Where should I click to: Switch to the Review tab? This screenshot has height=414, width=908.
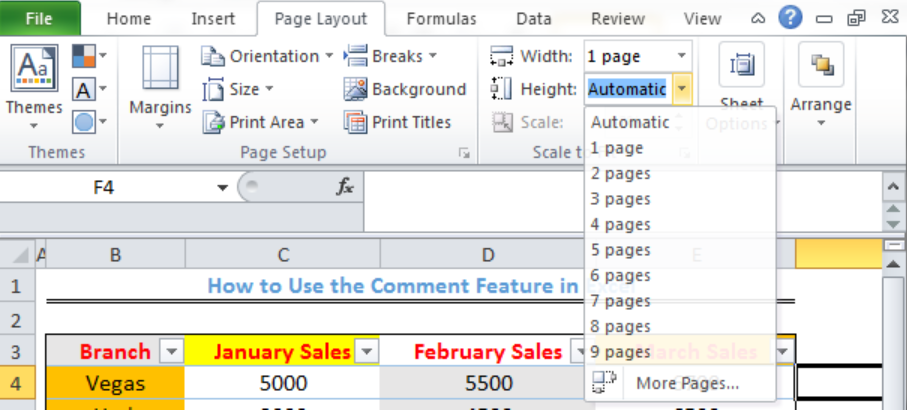click(619, 19)
